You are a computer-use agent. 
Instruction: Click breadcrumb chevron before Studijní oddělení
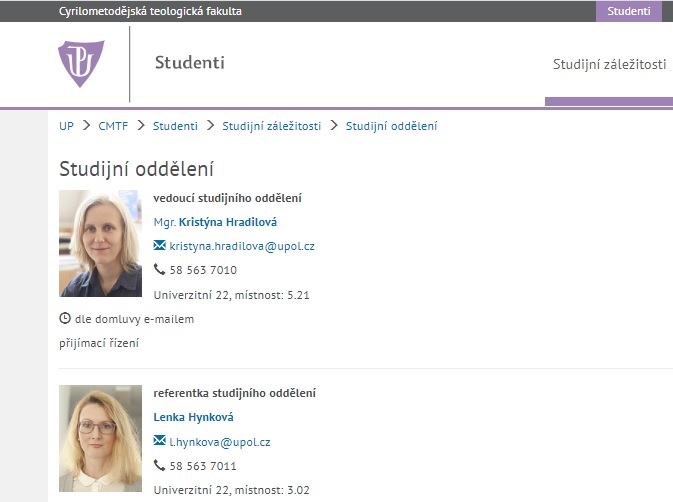[x=334, y=125]
